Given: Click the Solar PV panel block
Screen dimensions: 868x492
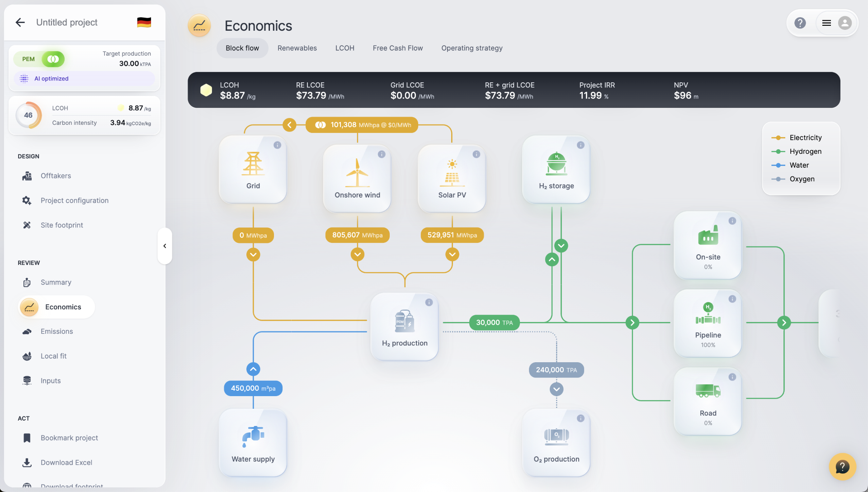Looking at the screenshot, I should coord(452,178).
